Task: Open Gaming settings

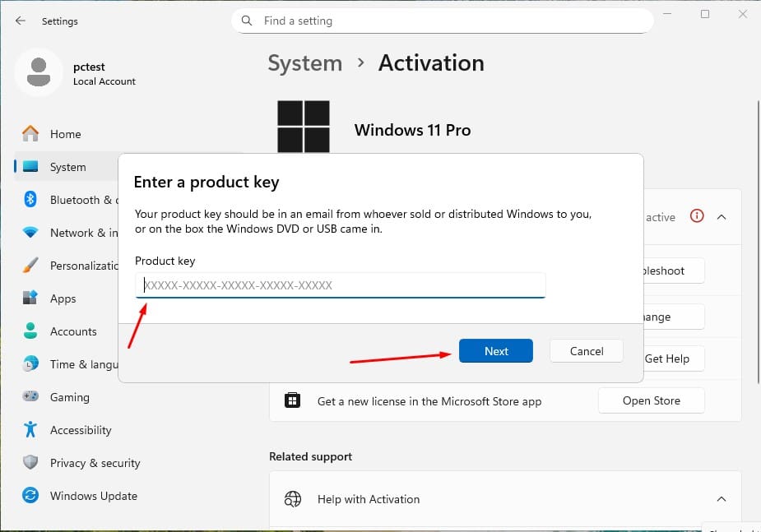Action: point(69,397)
